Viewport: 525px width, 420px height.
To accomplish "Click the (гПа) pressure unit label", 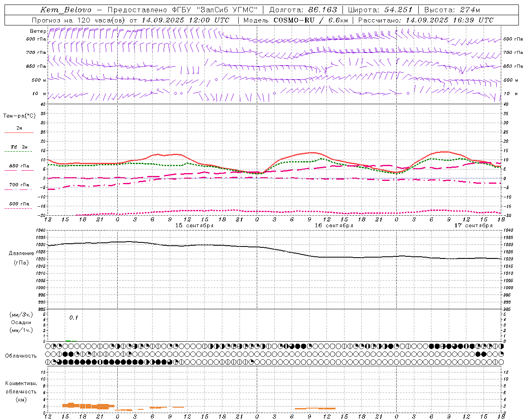I will pos(21,263).
